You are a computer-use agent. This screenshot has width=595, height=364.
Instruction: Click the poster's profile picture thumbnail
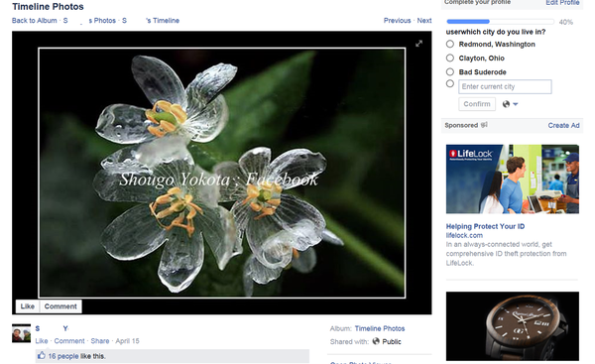pyautogui.click(x=21, y=333)
